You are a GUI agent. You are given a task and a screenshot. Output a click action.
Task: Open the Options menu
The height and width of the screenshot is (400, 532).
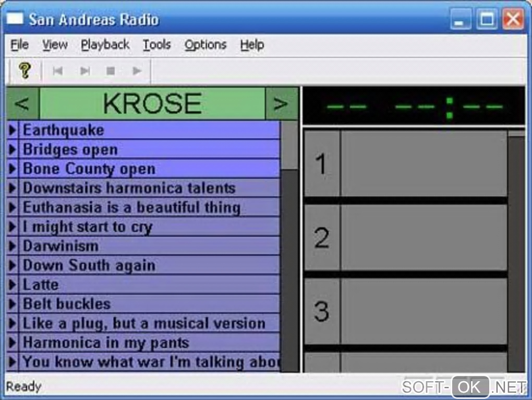point(205,44)
